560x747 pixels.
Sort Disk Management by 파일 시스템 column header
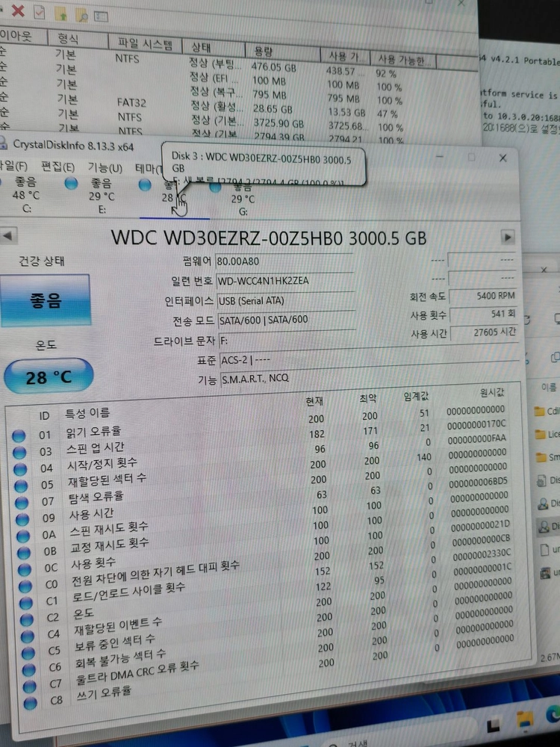[145, 44]
